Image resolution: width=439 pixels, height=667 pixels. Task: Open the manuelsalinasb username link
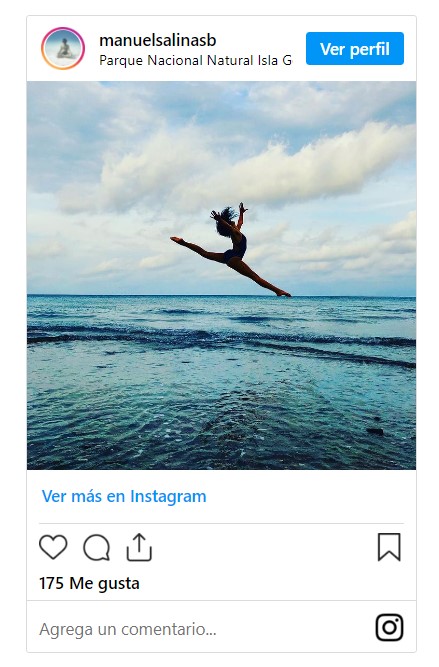click(x=158, y=40)
